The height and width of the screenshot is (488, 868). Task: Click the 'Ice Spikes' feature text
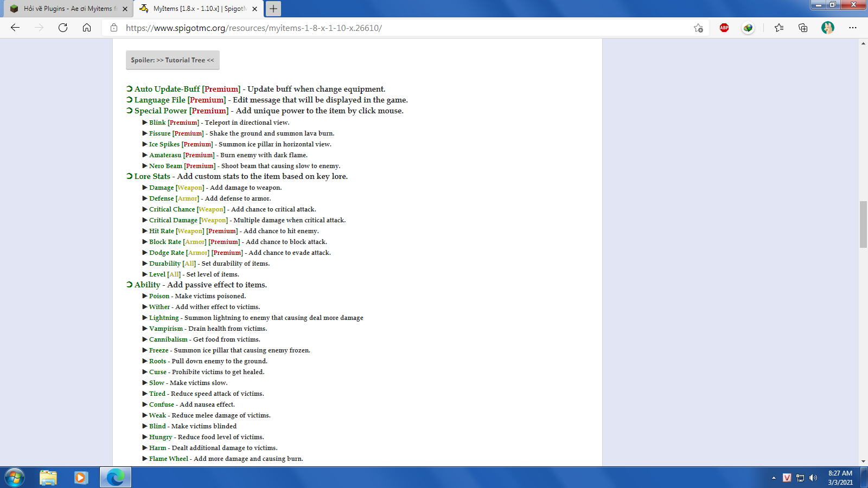coord(164,144)
